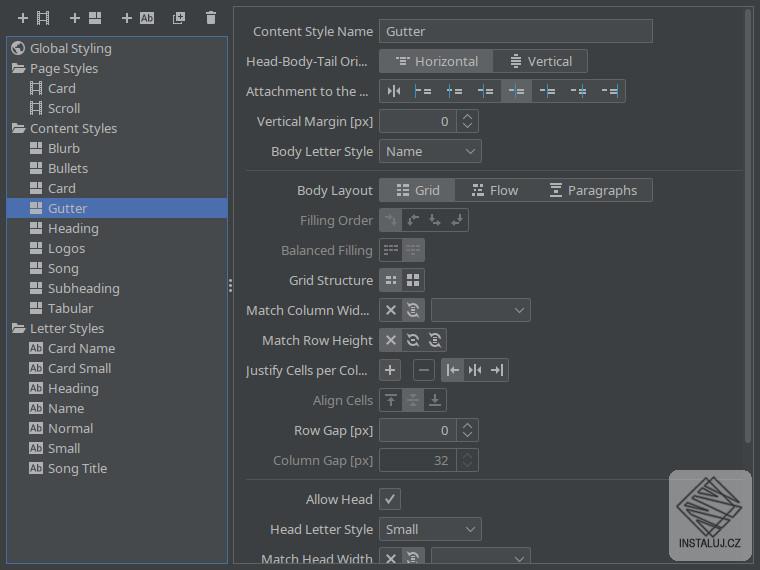Screen dimensions: 760x570
Task: Delete the selected style with trash icon
Action: 211,18
